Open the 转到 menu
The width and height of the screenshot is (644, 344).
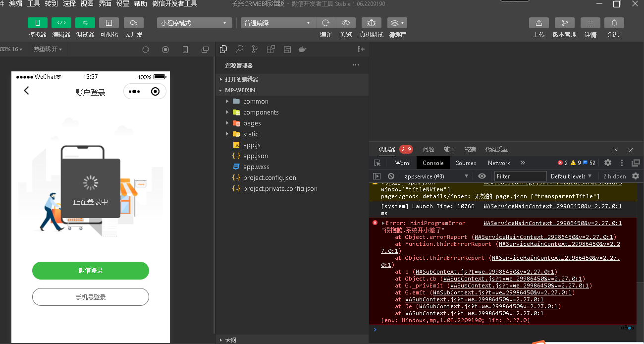(52, 3)
